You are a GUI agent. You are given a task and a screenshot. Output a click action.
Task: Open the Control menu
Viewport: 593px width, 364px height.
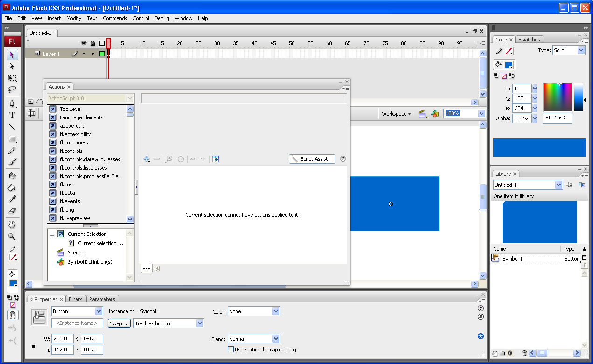(141, 18)
